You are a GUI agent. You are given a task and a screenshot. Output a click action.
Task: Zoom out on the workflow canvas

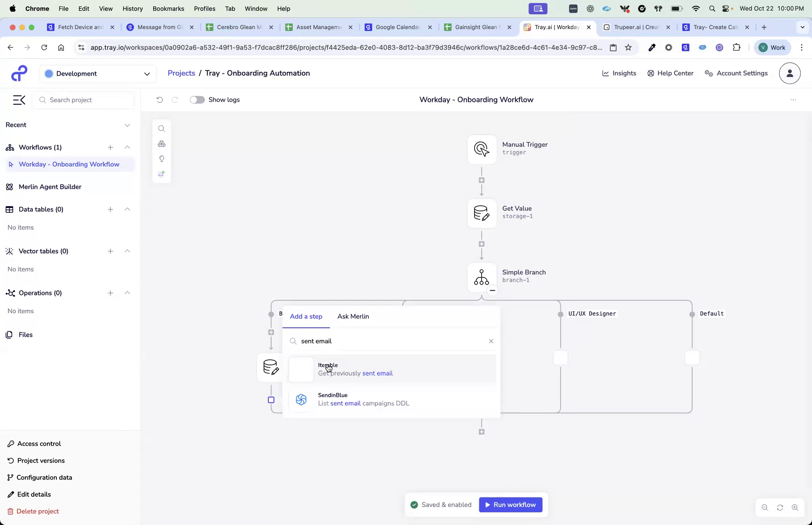(x=765, y=507)
